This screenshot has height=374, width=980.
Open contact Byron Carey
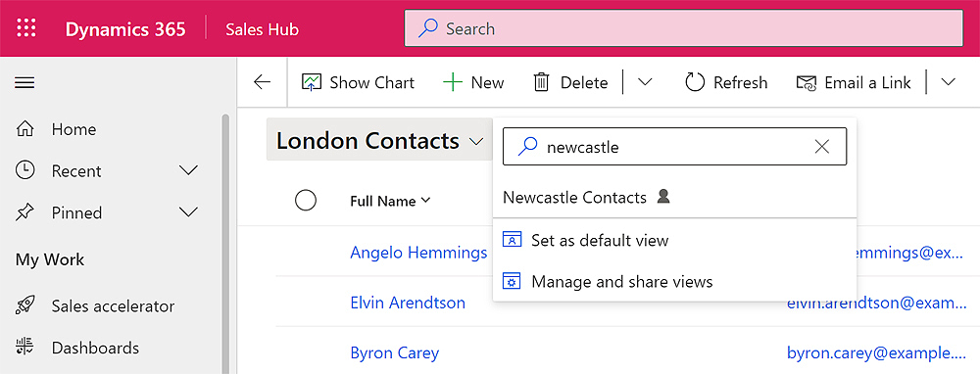(x=394, y=352)
